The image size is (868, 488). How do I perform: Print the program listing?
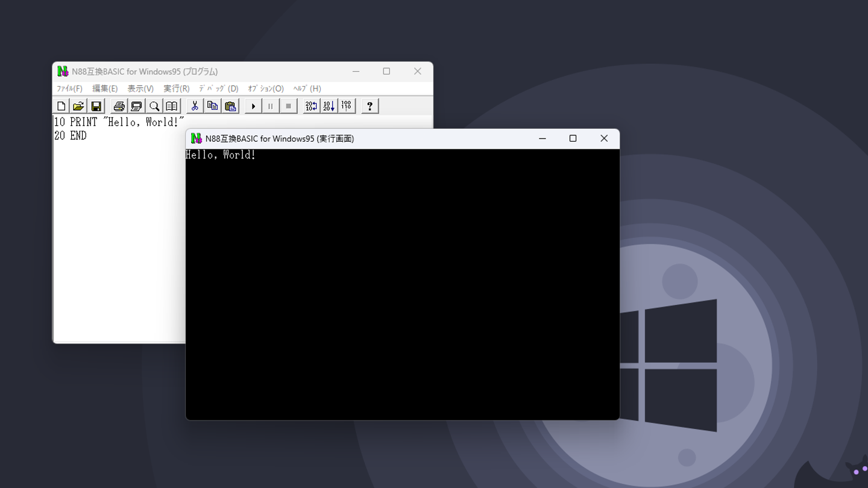(119, 106)
